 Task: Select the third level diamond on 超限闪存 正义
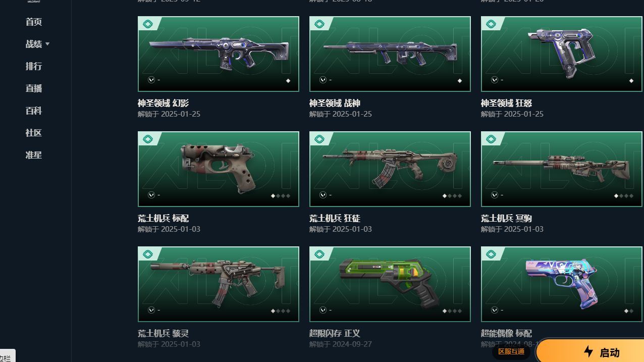point(455,311)
